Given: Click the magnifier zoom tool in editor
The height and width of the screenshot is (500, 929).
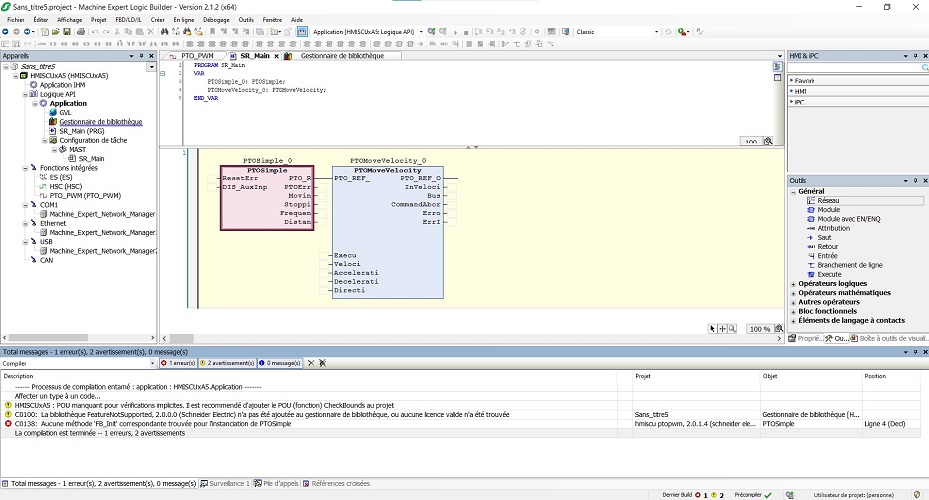Looking at the screenshot, I should [x=732, y=328].
